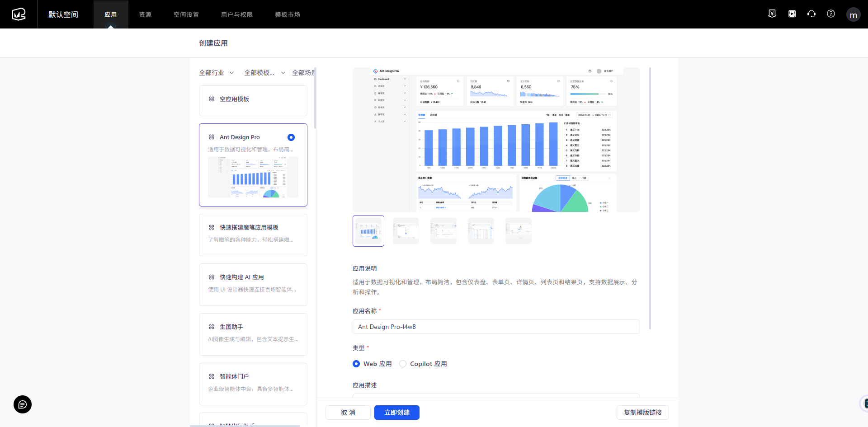Open the video tutorials icon in the header
This screenshot has width=868, height=427.
click(x=792, y=14)
